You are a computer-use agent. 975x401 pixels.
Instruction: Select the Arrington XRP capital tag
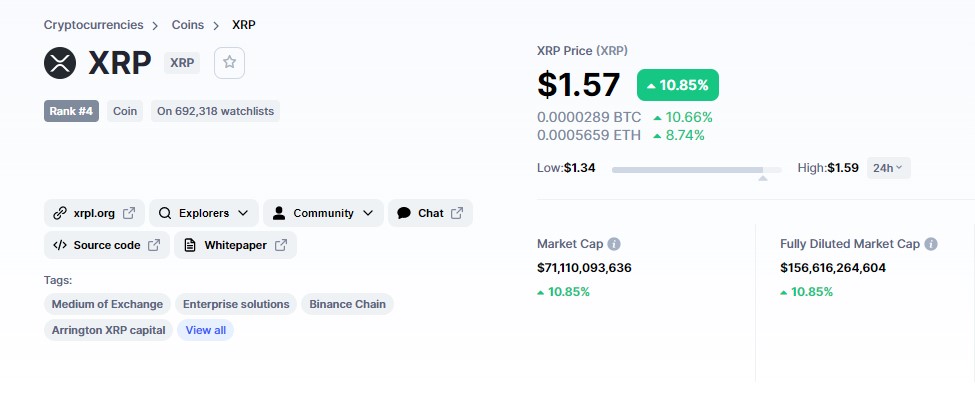pyautogui.click(x=108, y=330)
